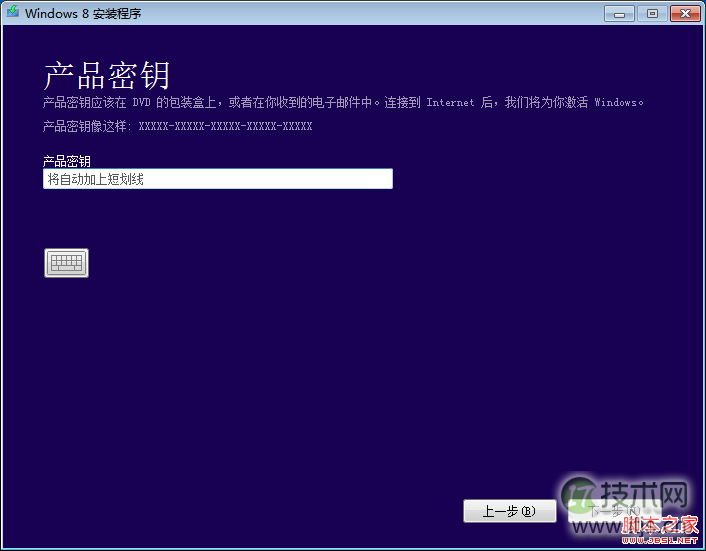Click the small 产品密钥 label above the field
Viewport: 706px width, 551px height.
pos(67,161)
